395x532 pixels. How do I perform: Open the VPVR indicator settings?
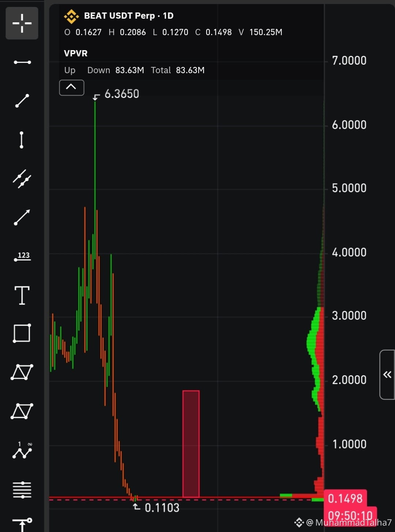point(76,53)
